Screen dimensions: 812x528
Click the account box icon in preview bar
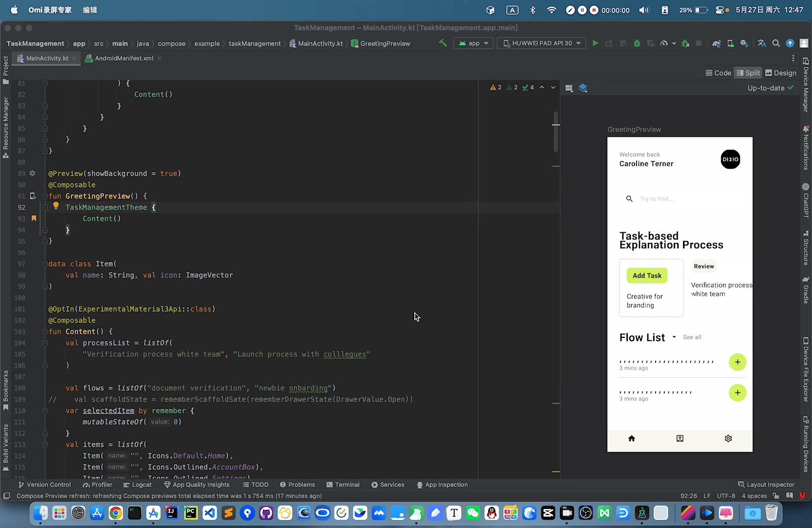680,439
